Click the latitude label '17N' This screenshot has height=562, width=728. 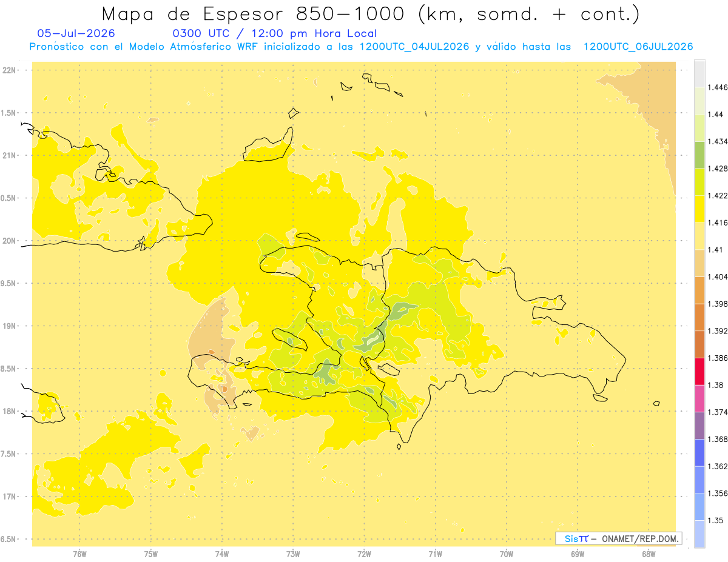pyautogui.click(x=9, y=497)
